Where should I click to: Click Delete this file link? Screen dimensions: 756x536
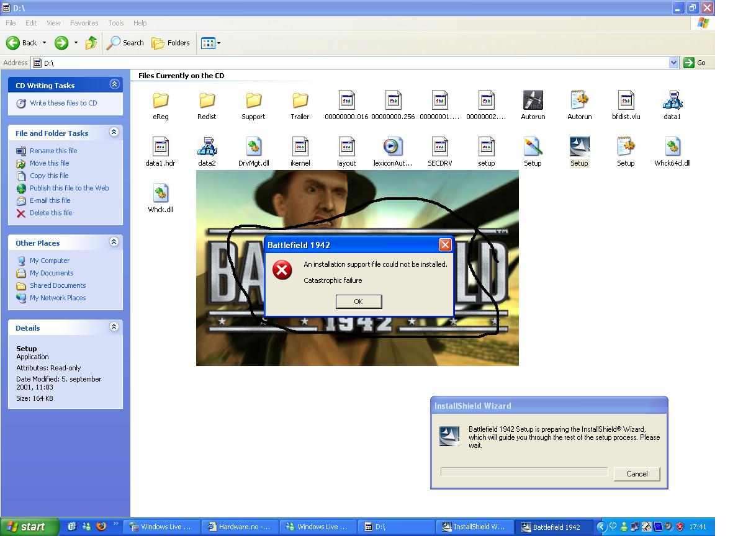(x=51, y=213)
